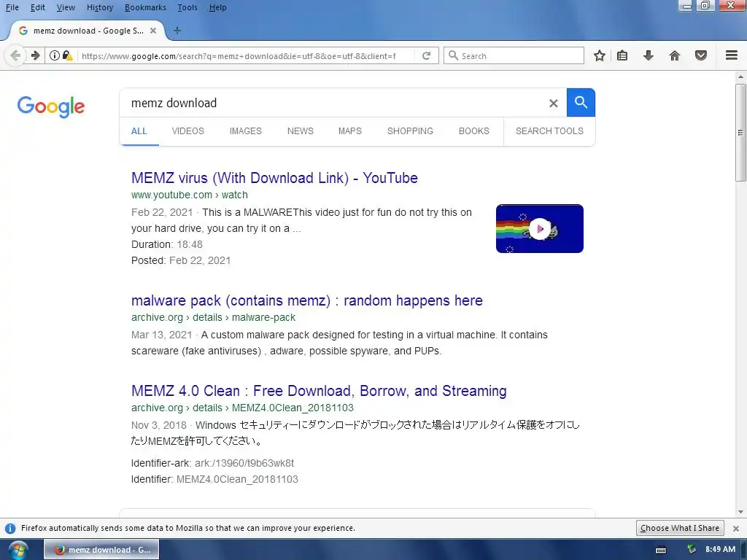Click text Duration: 18:48
Screen dimensions: 747x560
pyautogui.click(x=167, y=244)
